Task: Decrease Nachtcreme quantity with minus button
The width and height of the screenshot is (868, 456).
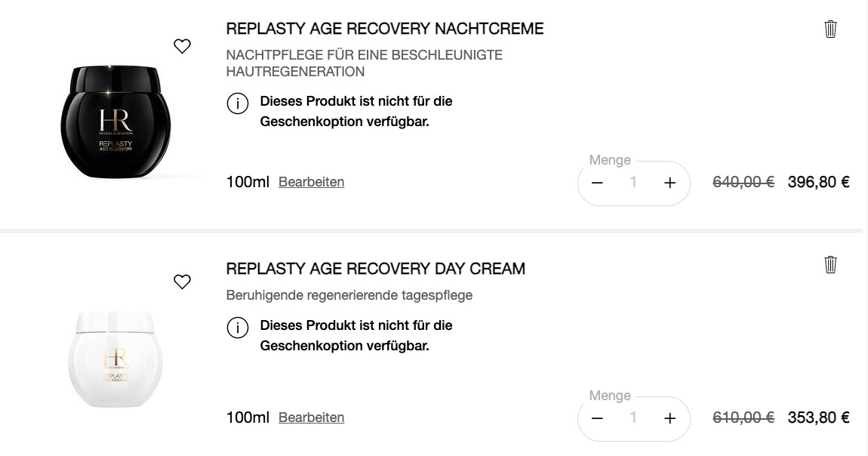Action: point(597,183)
